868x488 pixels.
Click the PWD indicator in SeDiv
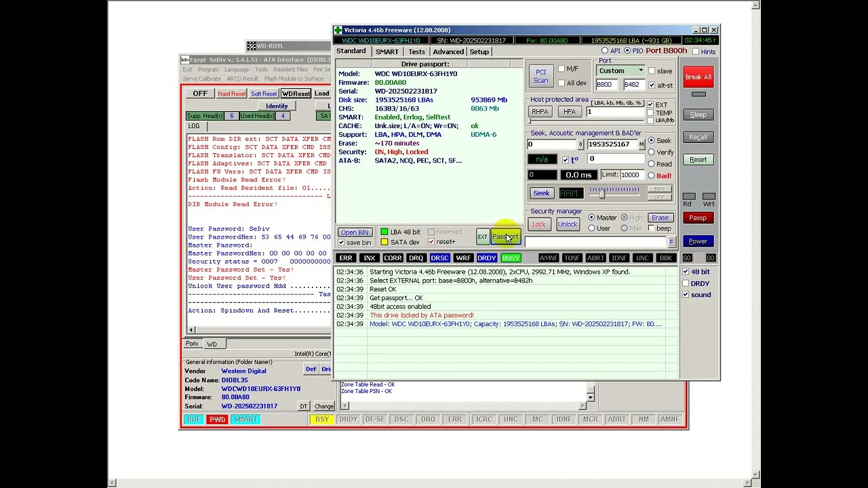[217, 420]
